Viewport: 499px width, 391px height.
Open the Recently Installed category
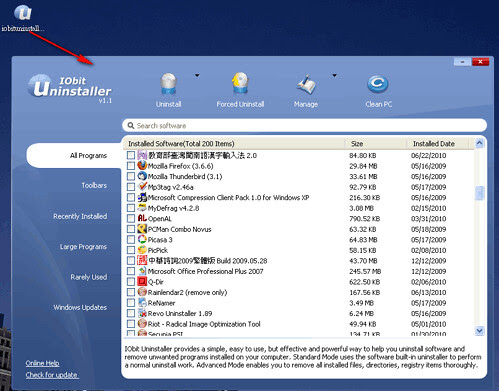[80, 216]
